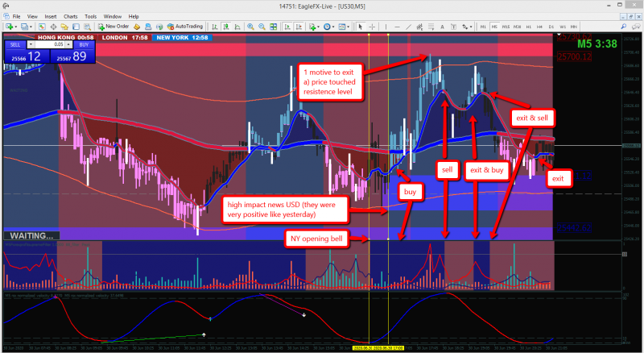644x353 pixels.
Task: Open the Help menu
Action: 134,16
